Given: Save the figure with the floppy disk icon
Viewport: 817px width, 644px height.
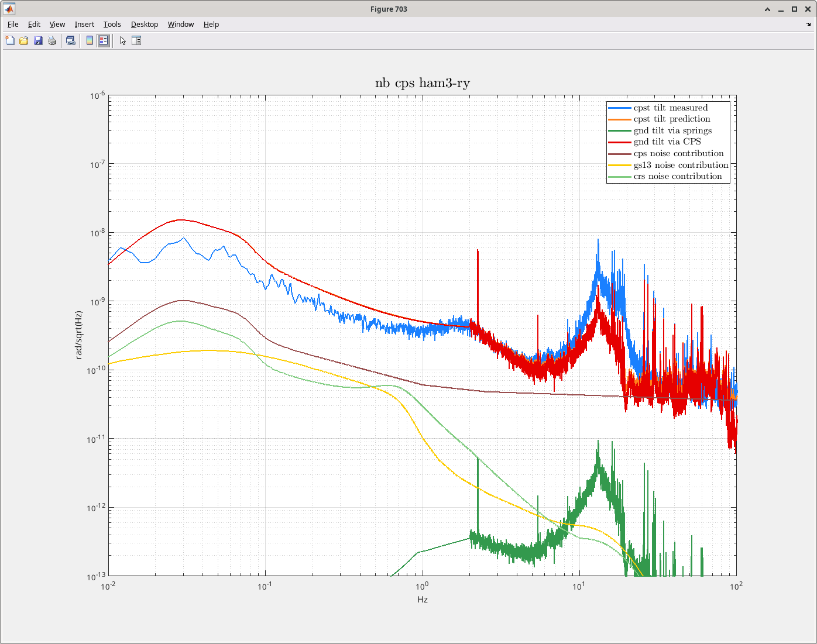Looking at the screenshot, I should pyautogui.click(x=38, y=40).
